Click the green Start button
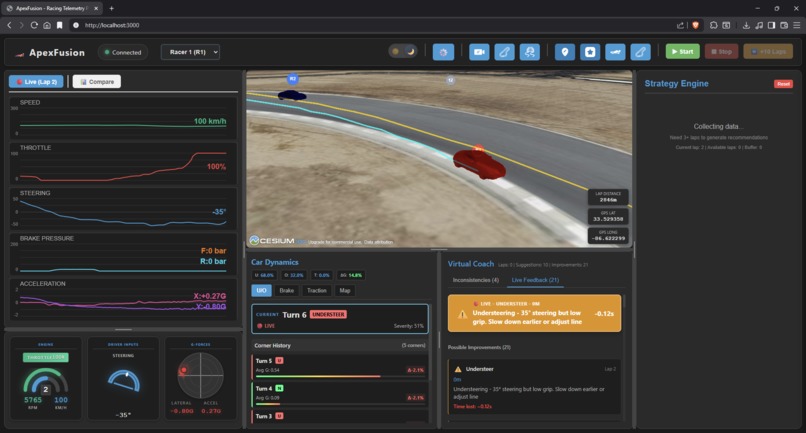 tap(683, 51)
